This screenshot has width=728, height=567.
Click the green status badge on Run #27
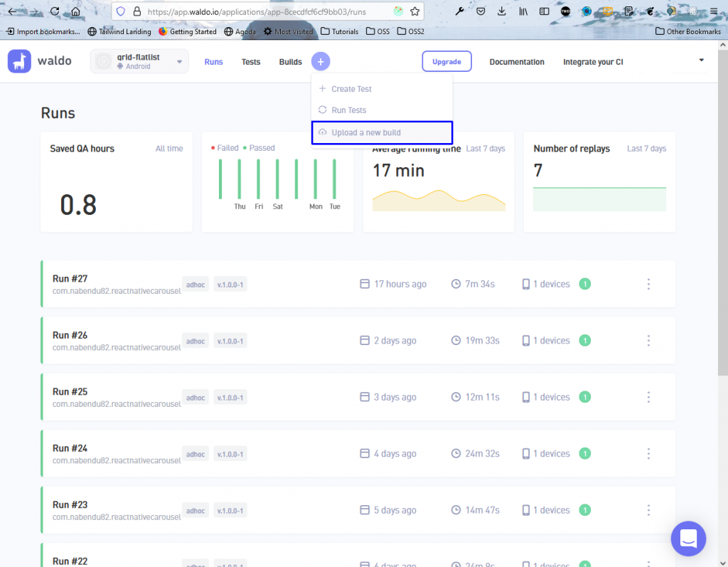[x=585, y=284]
